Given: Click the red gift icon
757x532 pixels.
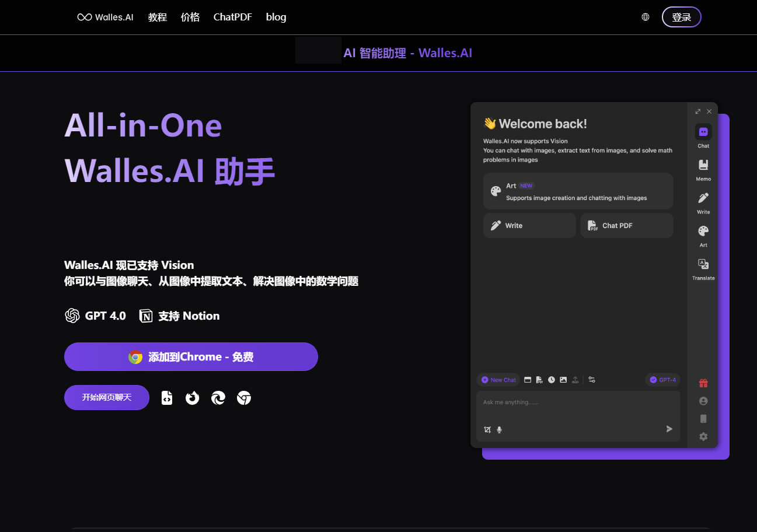Looking at the screenshot, I should pyautogui.click(x=703, y=383).
